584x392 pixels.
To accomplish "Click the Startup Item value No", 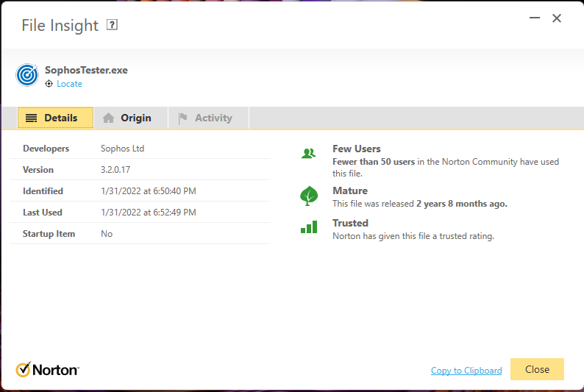I will click(107, 234).
